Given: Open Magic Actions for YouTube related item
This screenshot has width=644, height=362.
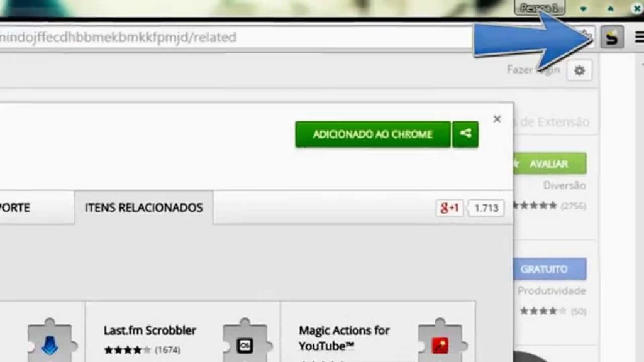Looking at the screenshot, I should coord(378,332).
